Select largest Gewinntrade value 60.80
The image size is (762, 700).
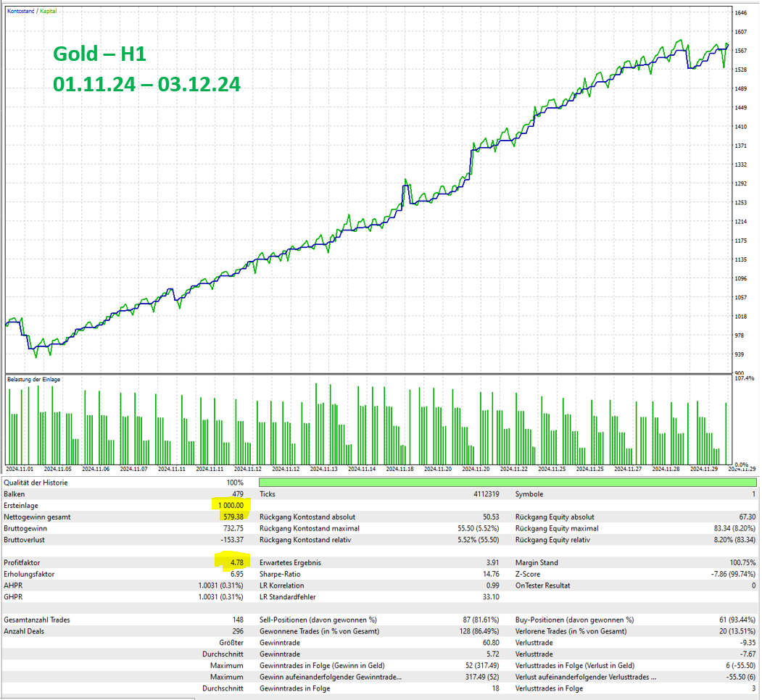pos(491,643)
